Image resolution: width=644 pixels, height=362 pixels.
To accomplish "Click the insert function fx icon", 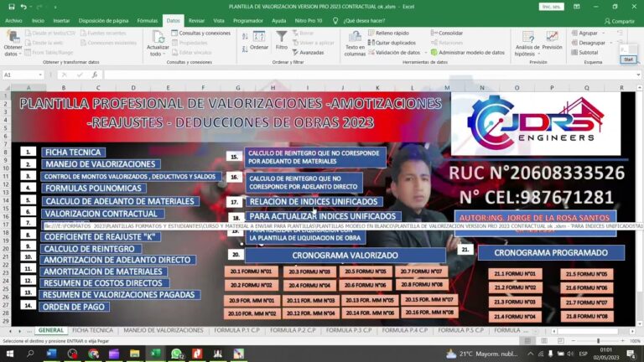I will (x=95, y=75).
